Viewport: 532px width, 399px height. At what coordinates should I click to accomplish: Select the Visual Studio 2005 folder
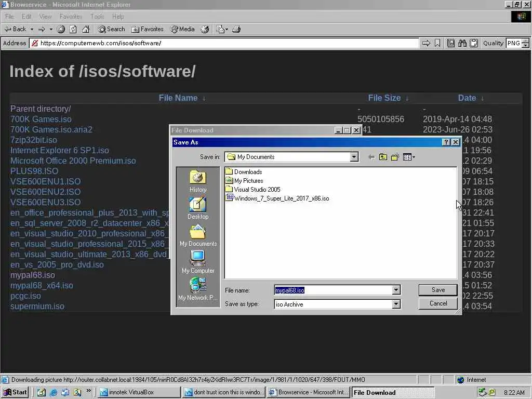click(253, 190)
